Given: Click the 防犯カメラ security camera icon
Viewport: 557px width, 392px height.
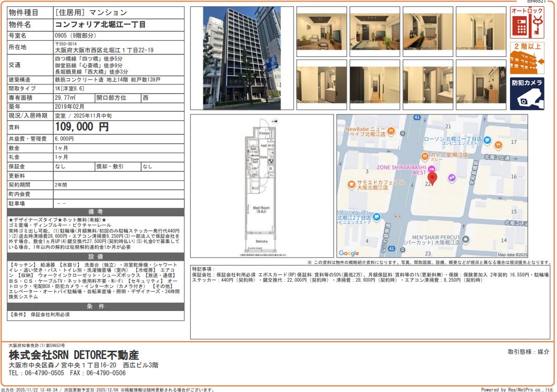Looking at the screenshot, I should 527,94.
